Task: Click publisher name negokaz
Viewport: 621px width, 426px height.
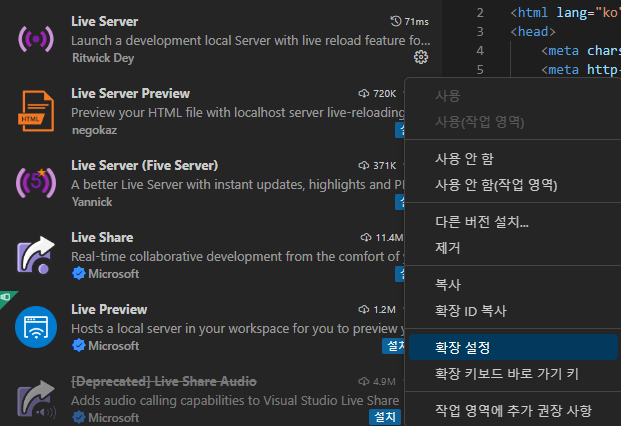Action: (94, 130)
